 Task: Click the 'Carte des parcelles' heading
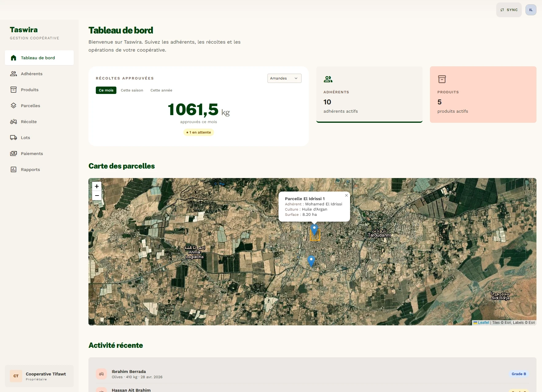tap(122, 166)
